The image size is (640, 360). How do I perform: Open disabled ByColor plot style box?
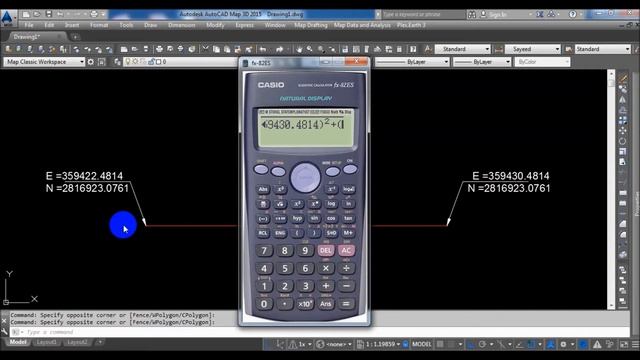542,62
